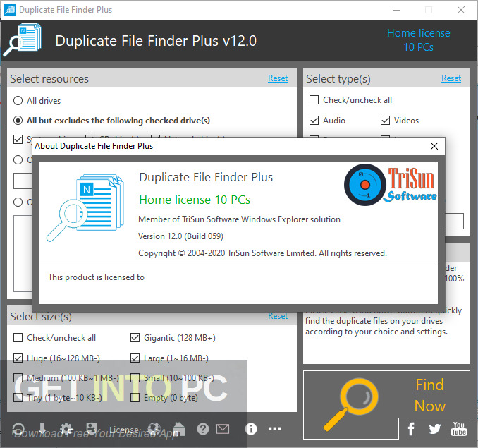Enable Medium (100 KB~1 MB-) size
The width and height of the screenshot is (478, 448).
(x=18, y=378)
